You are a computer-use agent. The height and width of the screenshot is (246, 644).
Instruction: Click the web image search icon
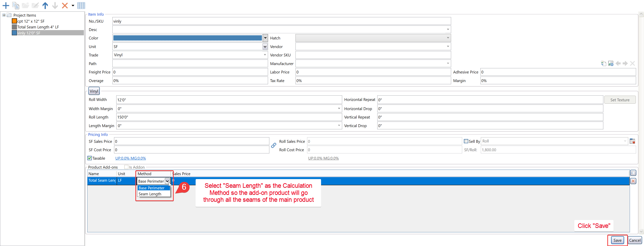click(x=611, y=63)
